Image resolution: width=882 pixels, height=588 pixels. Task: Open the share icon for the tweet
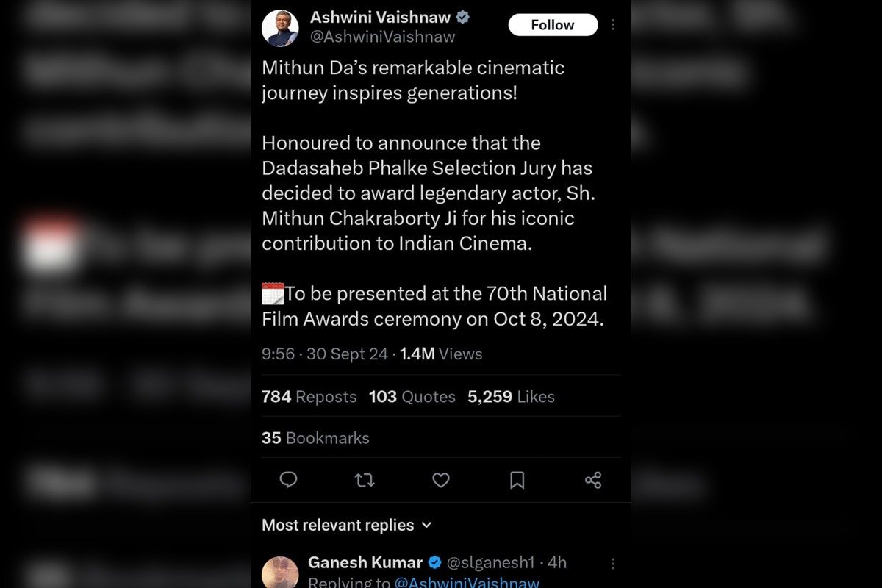(x=593, y=480)
